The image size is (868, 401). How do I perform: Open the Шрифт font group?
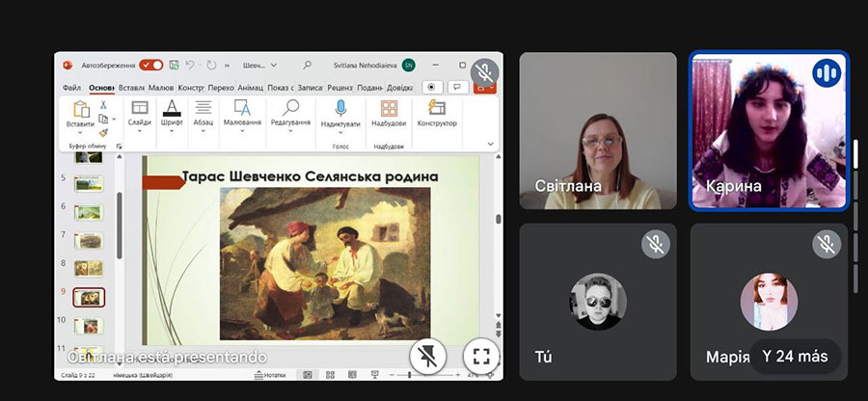(x=172, y=117)
